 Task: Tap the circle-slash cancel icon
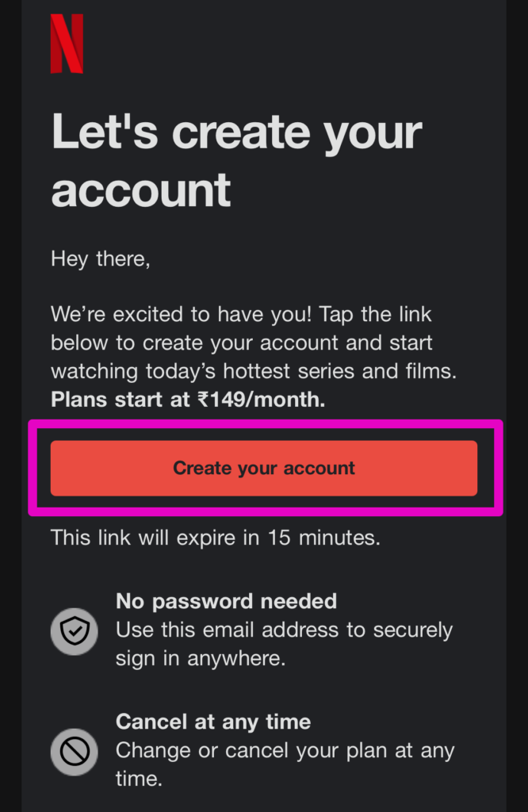[x=75, y=752]
